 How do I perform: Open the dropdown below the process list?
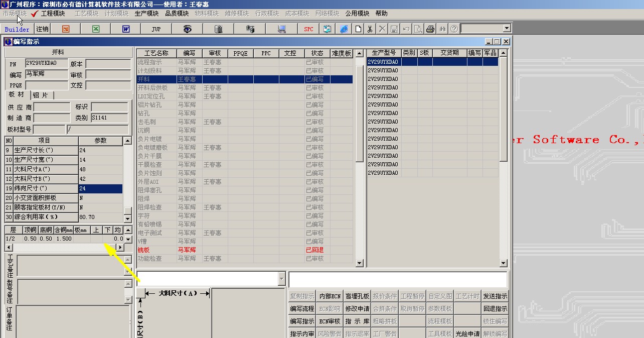[281, 279]
